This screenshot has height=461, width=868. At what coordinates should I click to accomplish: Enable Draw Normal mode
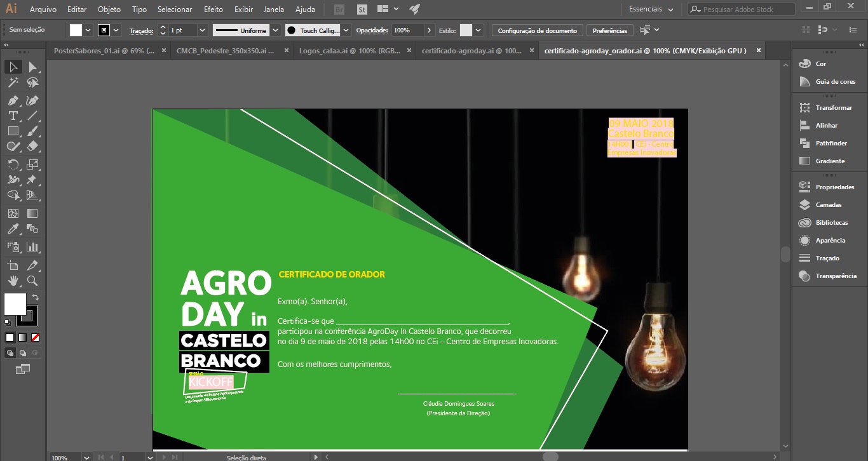pyautogui.click(x=10, y=352)
